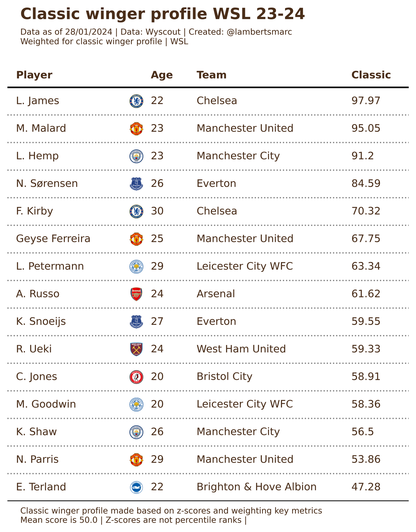Click the Everton crest beside N. Sørensen
Image resolution: width=416 pixels, height=532 pixels.
[136, 184]
